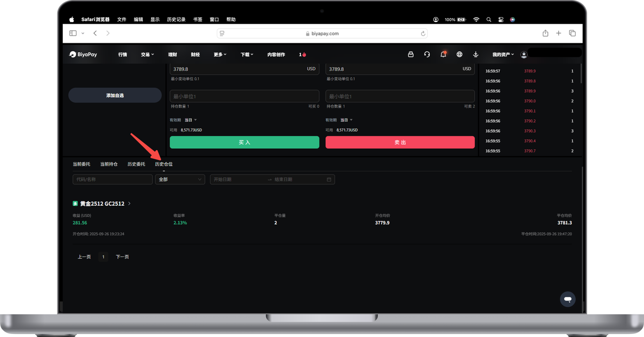Image resolution: width=644 pixels, height=337 pixels.
Task: Click the BiyaPay logo
Action: 84,54
